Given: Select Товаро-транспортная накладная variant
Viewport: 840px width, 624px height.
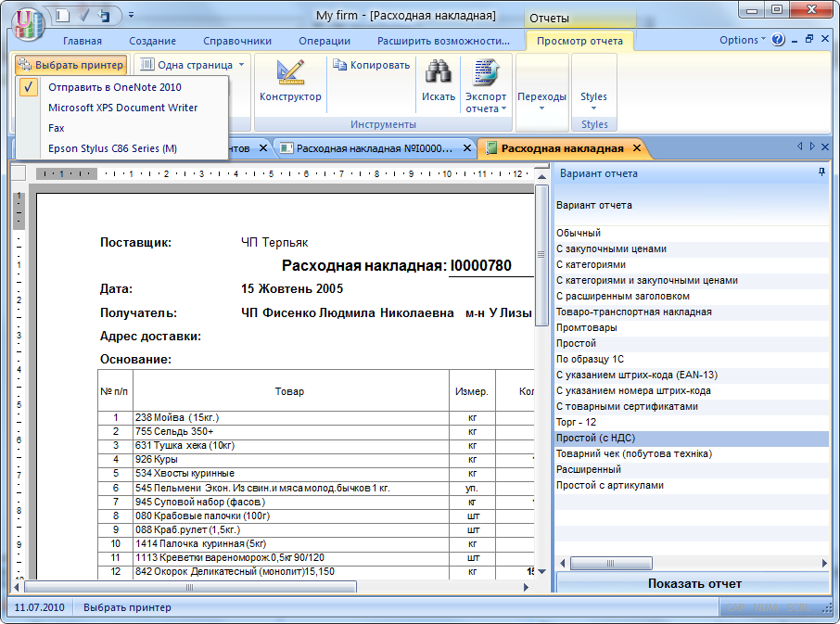Looking at the screenshot, I should (x=691, y=312).
